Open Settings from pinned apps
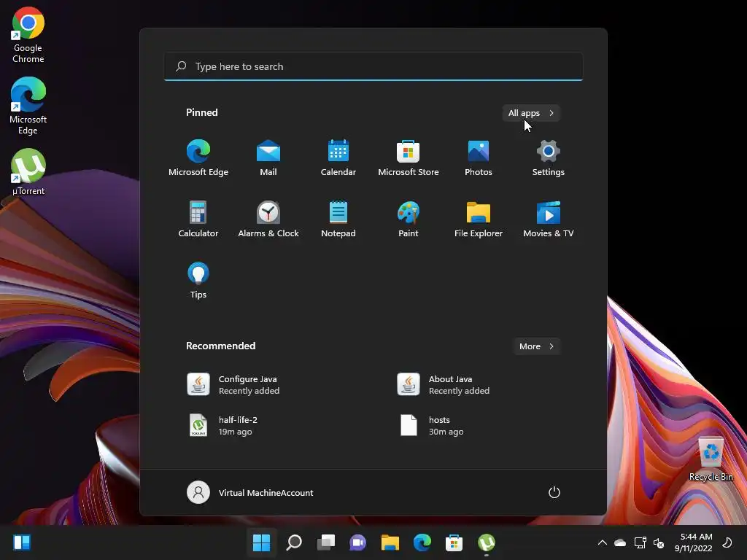The image size is (747, 560). click(549, 158)
